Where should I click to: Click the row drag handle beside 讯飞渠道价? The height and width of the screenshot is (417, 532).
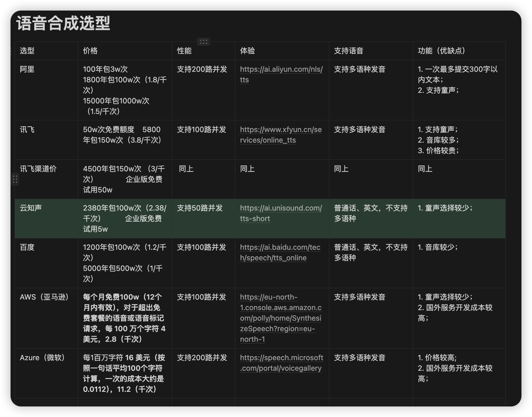[x=15, y=179]
